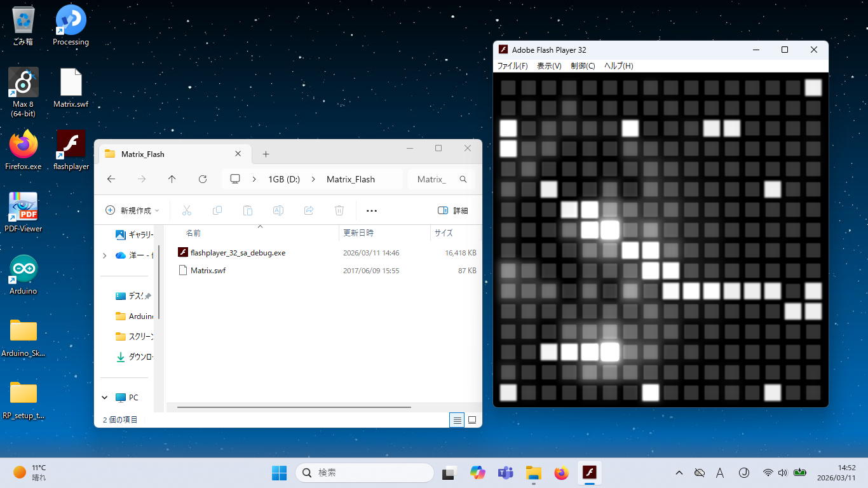
Task: Open the 表示(V) menu in Flash Player
Action: [549, 65]
